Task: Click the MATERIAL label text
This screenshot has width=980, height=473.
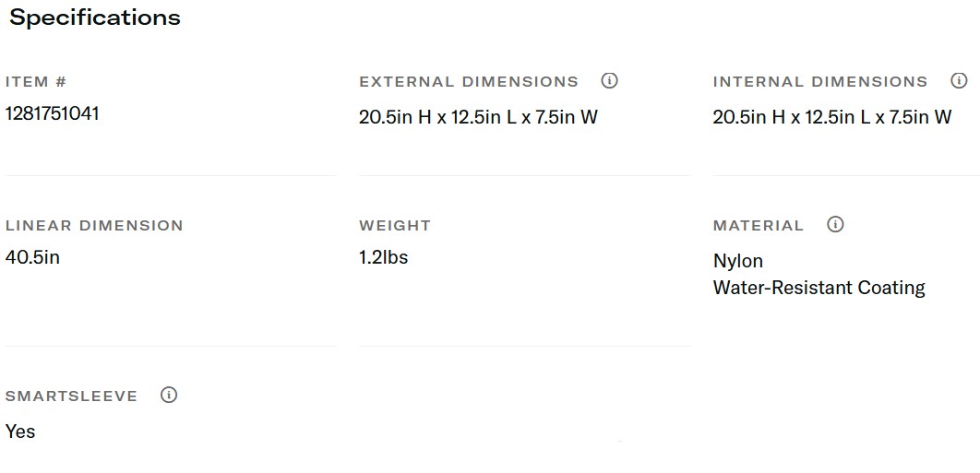Action: (x=759, y=226)
